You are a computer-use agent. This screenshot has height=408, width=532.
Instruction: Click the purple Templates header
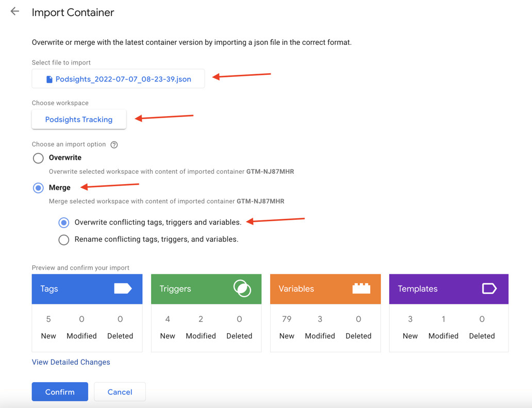(449, 289)
